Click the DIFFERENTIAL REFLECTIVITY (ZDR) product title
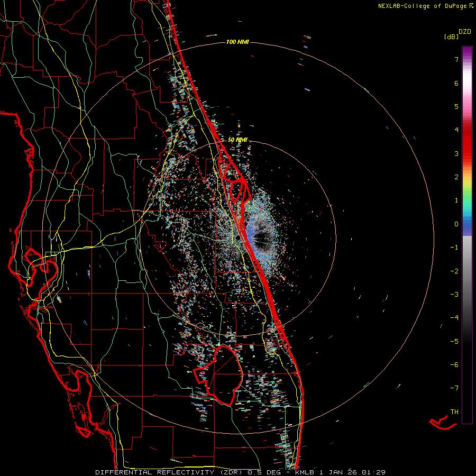 pos(170,472)
